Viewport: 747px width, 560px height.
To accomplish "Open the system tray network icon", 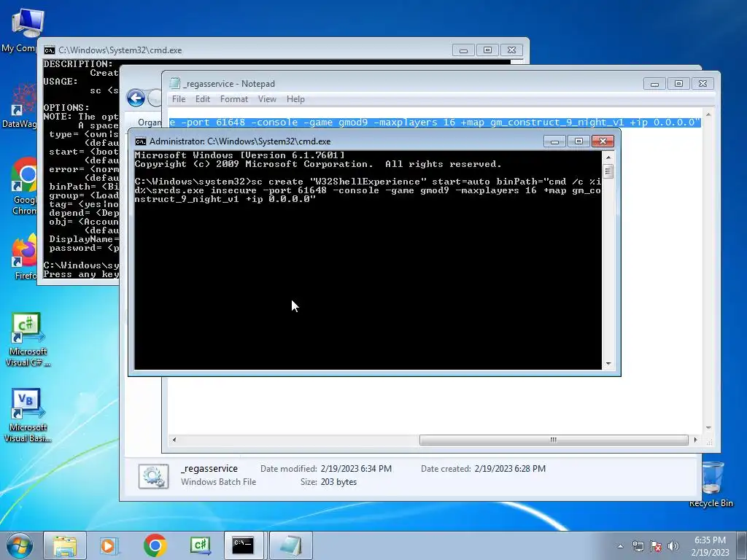I will (x=638, y=546).
